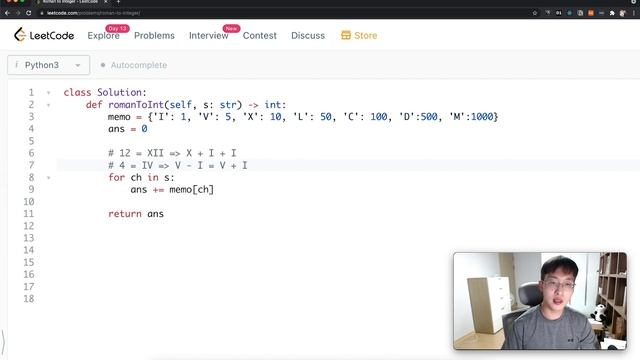Collapse the for loop fold arrow on line 8

tap(49, 178)
